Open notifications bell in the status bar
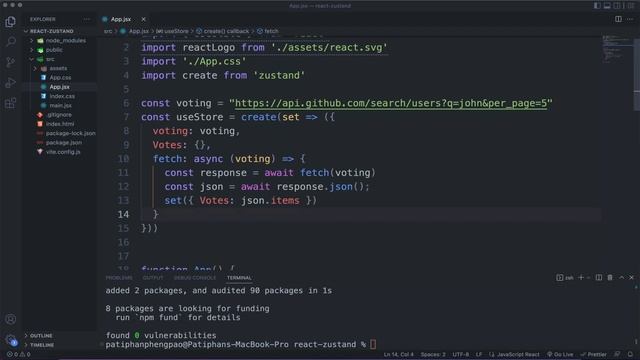 coord(630,354)
